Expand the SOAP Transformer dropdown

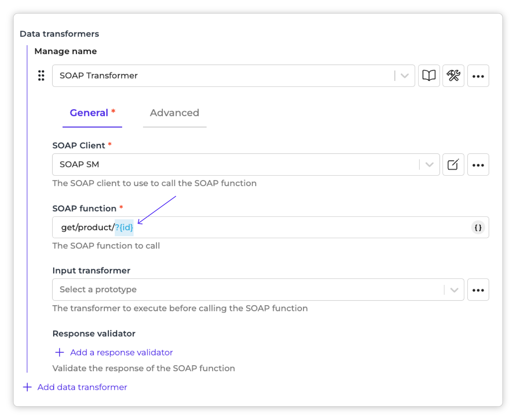click(x=405, y=76)
